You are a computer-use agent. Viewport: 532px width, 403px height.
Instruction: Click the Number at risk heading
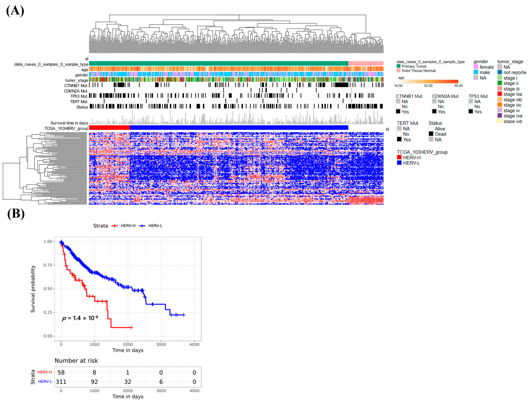tap(76, 360)
